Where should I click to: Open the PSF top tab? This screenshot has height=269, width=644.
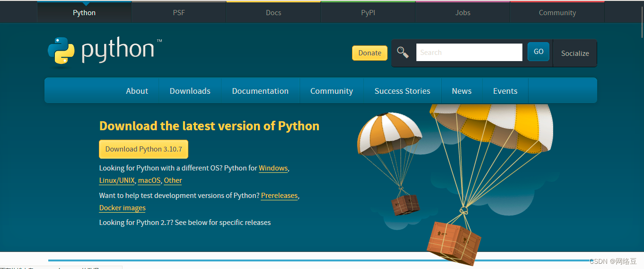(x=179, y=13)
